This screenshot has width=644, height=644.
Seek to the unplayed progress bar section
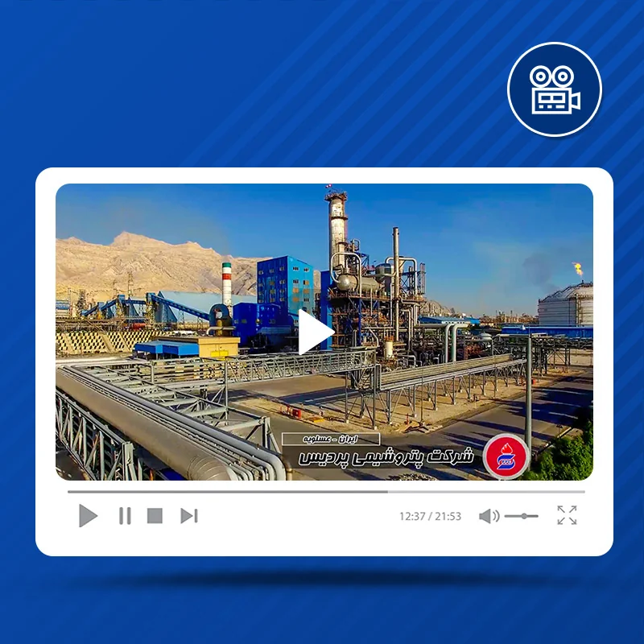(486, 492)
